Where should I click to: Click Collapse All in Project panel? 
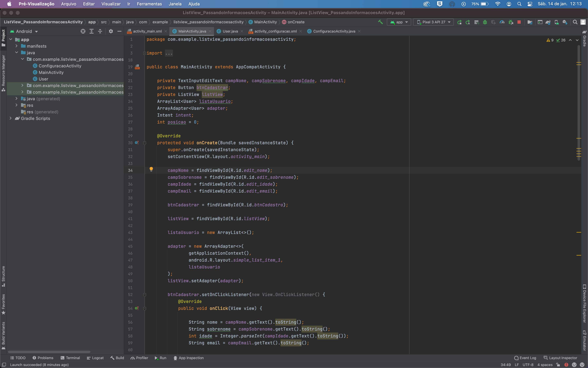(100, 31)
